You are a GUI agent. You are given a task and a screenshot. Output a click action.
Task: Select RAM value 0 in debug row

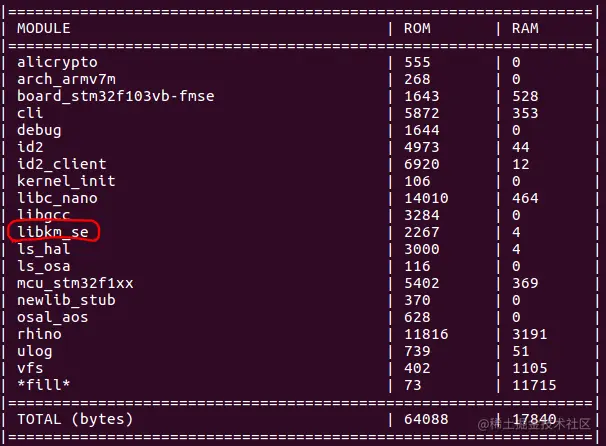click(x=516, y=130)
